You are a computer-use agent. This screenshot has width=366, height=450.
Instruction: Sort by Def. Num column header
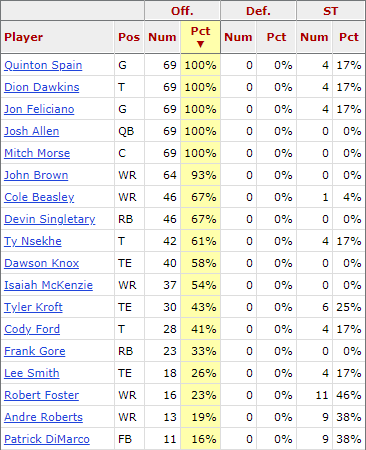[238, 37]
